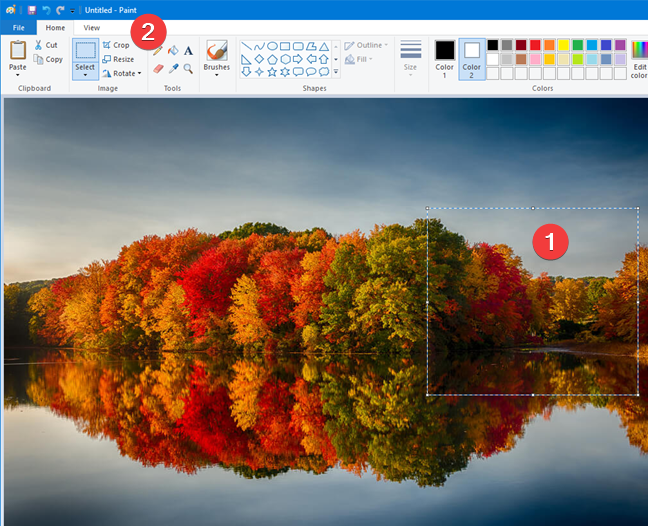Screen dimensions: 648x526
Task: Select the Fill with color bucket tool
Action: click(x=173, y=51)
